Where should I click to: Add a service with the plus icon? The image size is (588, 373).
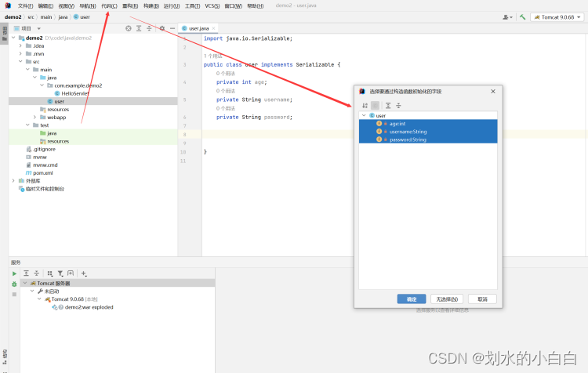[x=84, y=273]
